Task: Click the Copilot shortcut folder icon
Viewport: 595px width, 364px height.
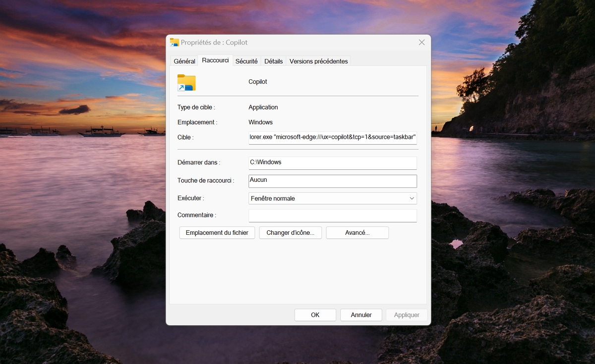Action: (186, 82)
